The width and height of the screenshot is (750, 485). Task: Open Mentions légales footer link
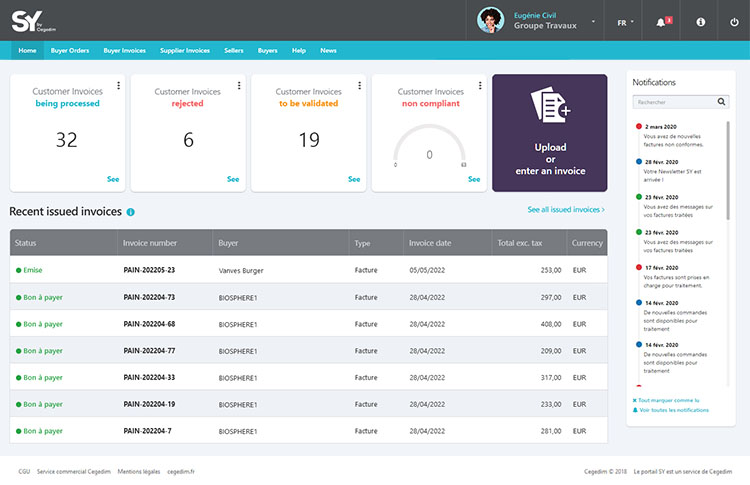(139, 472)
